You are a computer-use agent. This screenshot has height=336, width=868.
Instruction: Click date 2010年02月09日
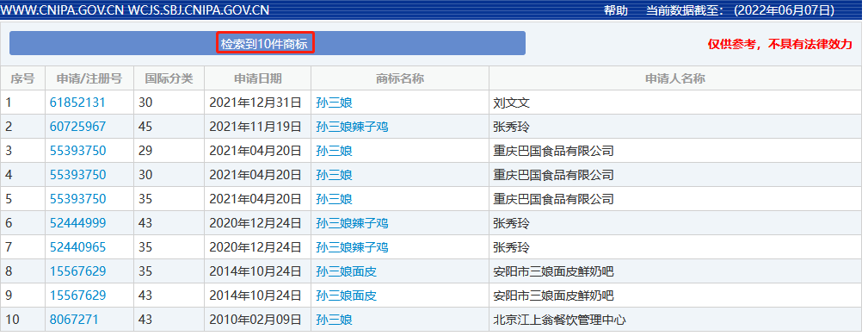[255, 320]
